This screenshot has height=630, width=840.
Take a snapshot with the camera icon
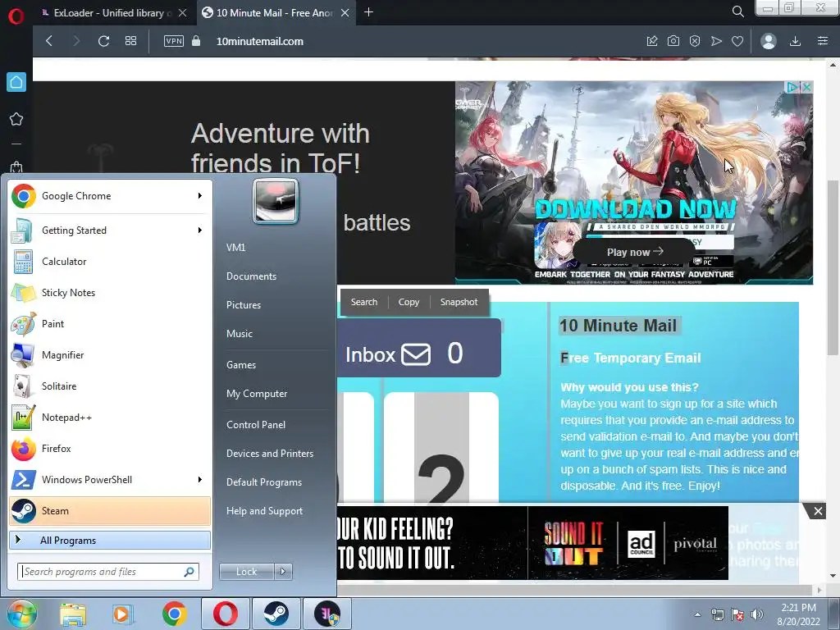point(673,41)
